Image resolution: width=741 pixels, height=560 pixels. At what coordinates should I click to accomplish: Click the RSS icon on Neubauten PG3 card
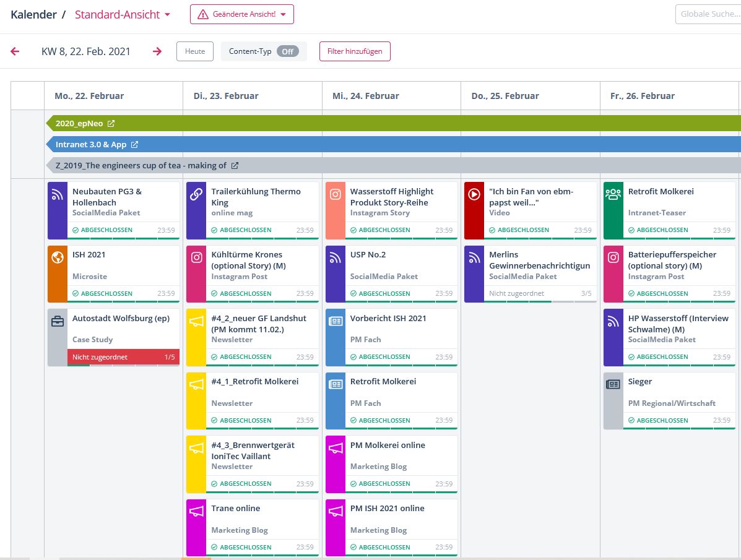coord(58,195)
